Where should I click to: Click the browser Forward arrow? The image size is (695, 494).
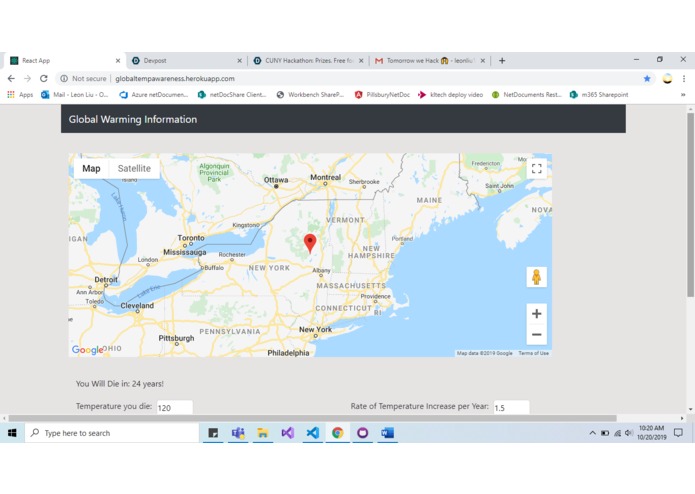tap(27, 78)
